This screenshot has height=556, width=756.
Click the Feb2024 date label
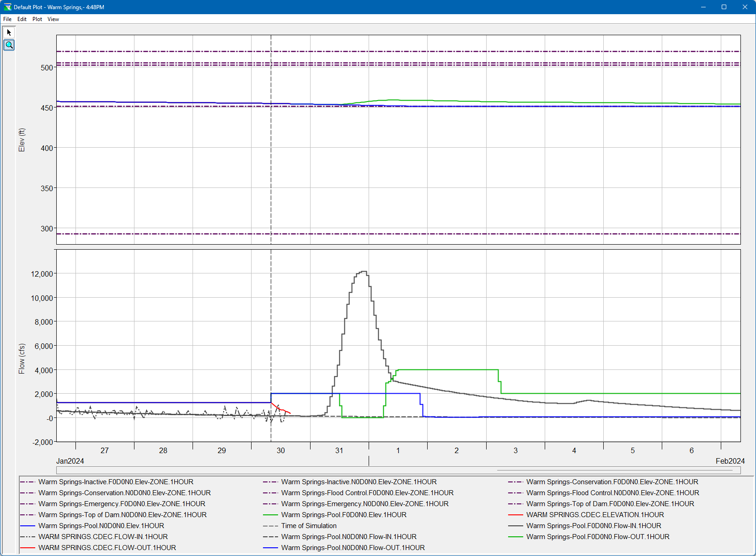(730, 461)
